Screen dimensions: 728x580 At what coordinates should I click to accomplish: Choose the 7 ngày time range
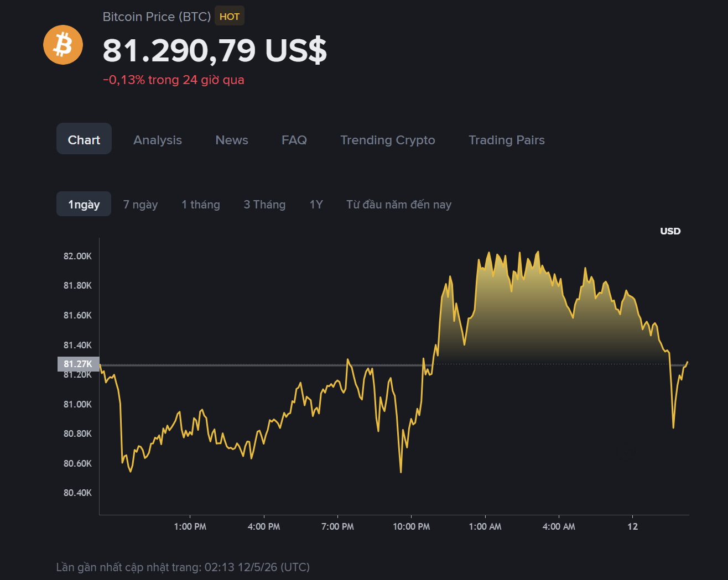pyautogui.click(x=141, y=205)
